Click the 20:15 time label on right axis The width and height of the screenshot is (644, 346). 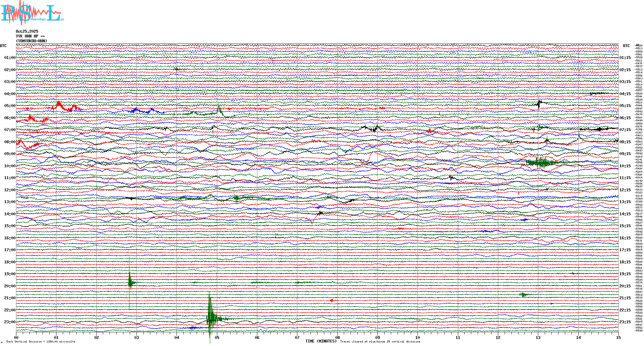[x=625, y=286]
